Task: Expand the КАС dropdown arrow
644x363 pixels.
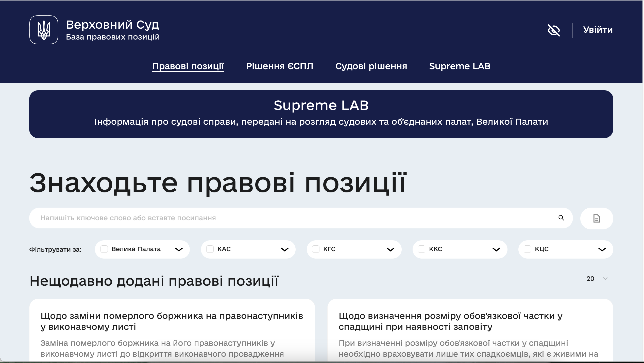Action: click(x=285, y=250)
